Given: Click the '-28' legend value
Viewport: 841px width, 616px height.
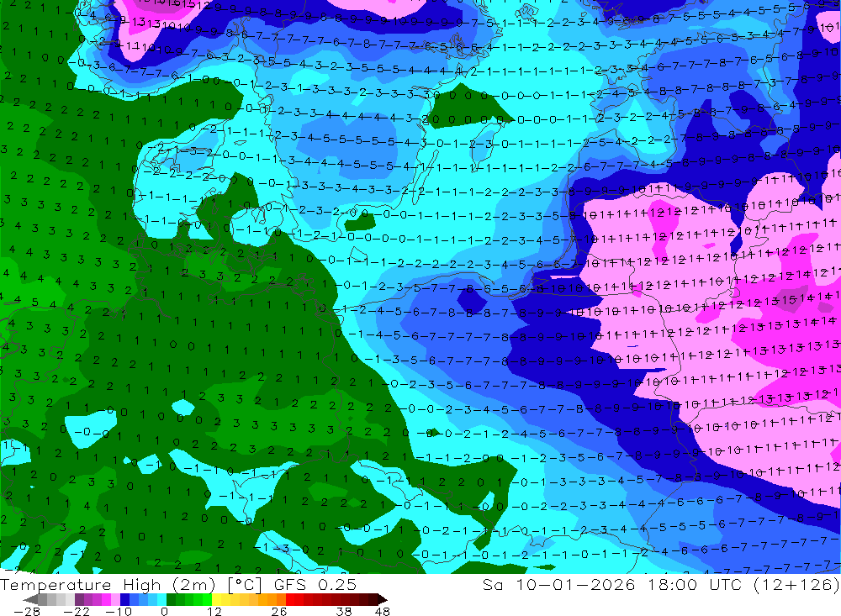Looking at the screenshot, I should pyautogui.click(x=27, y=612).
